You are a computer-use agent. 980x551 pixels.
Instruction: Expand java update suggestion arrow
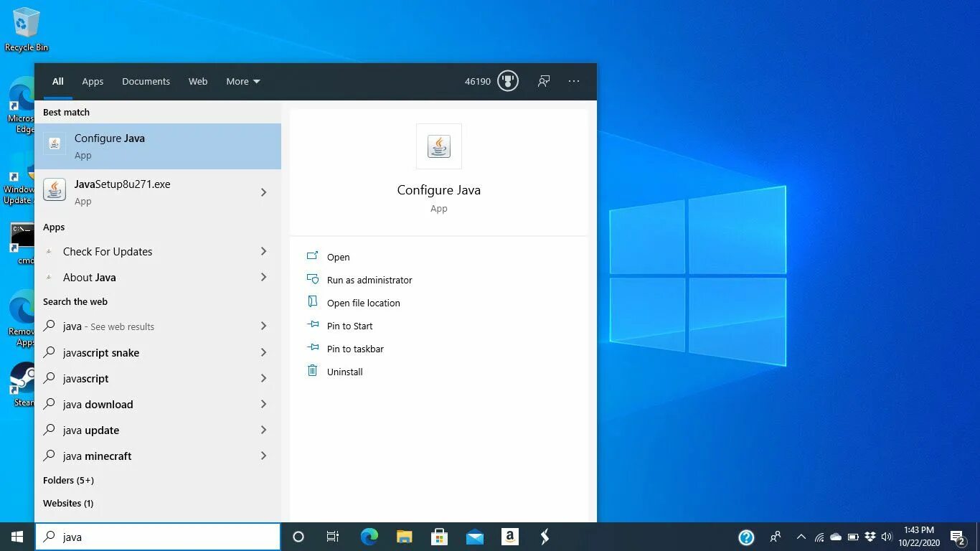point(263,430)
